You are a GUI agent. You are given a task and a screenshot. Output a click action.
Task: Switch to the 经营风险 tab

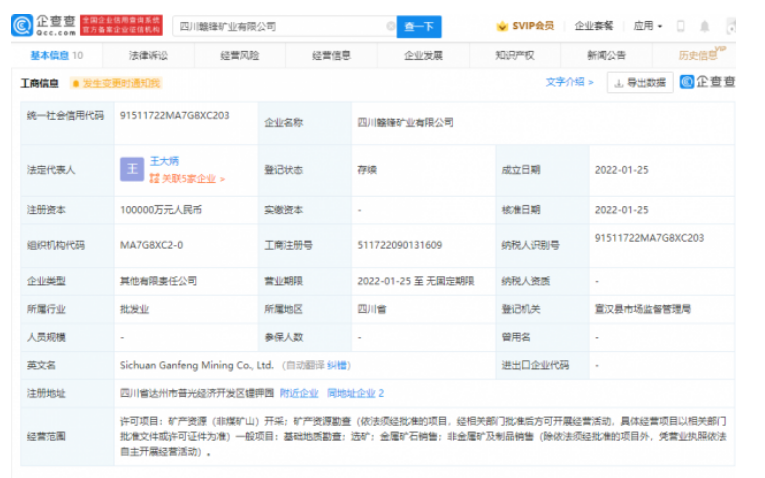[240, 56]
